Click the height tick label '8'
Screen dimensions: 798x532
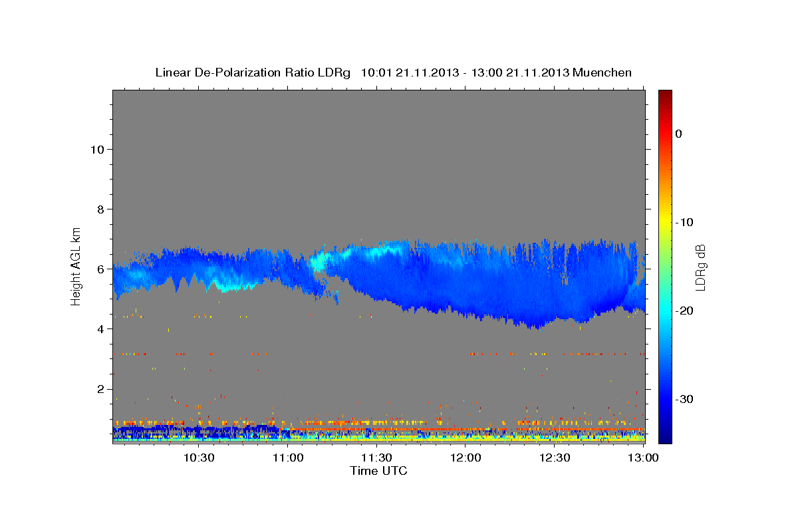click(x=101, y=209)
